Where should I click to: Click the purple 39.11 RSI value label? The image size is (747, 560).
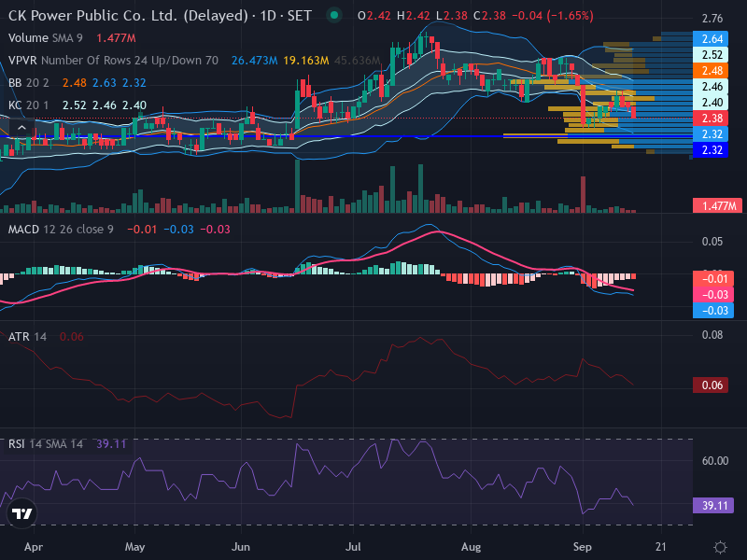[713, 506]
